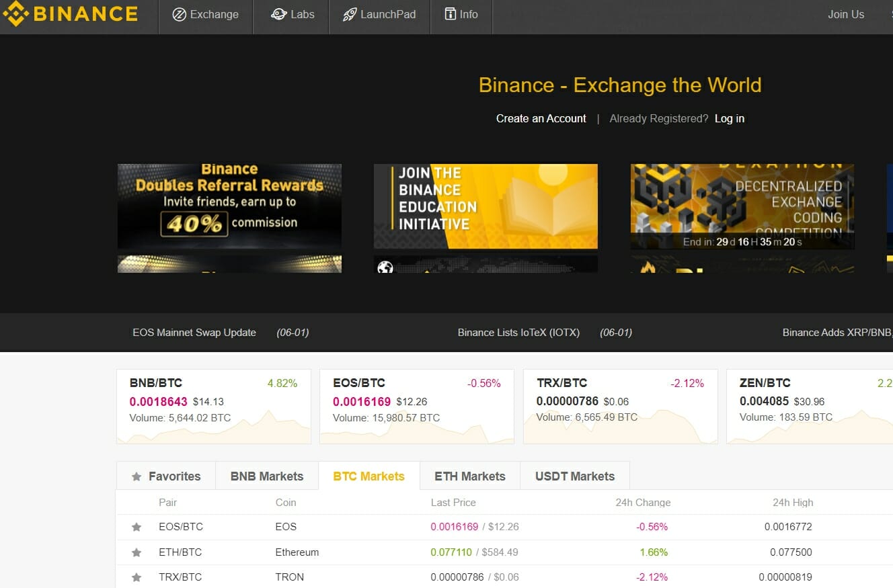This screenshot has height=588, width=893.
Task: Switch to the Favorites tab
Action: (x=166, y=476)
